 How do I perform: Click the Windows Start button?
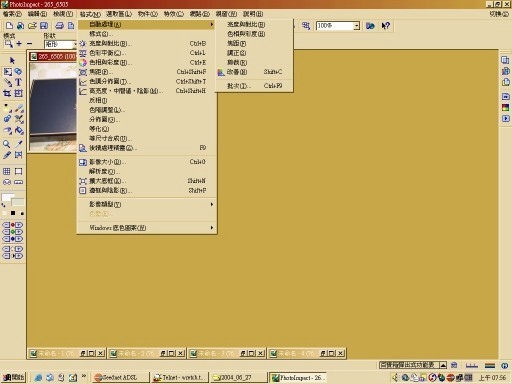point(13,377)
